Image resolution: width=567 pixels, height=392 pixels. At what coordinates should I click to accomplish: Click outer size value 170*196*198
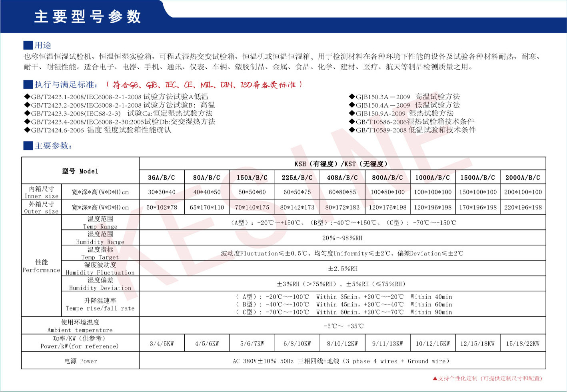tap(478, 207)
